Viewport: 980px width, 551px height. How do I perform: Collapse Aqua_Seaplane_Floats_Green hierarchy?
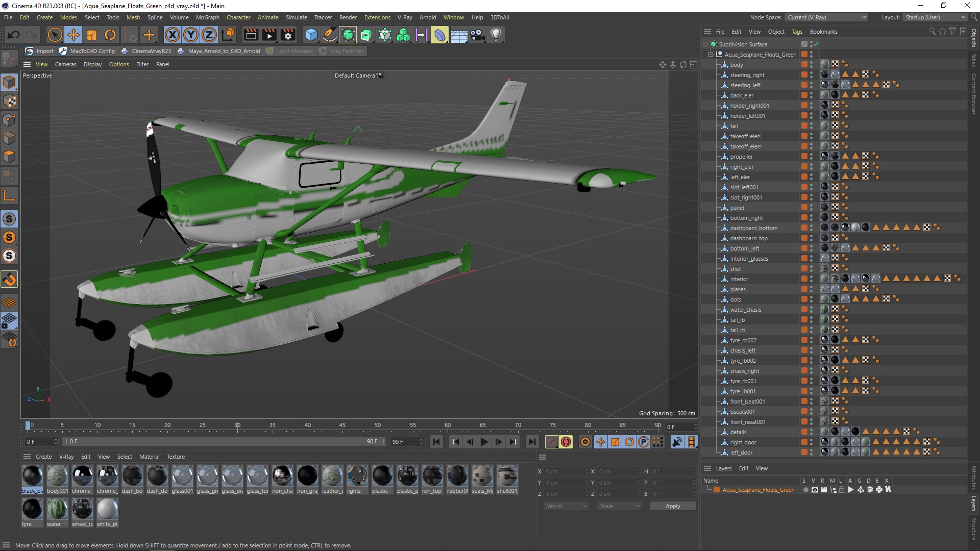tap(710, 54)
